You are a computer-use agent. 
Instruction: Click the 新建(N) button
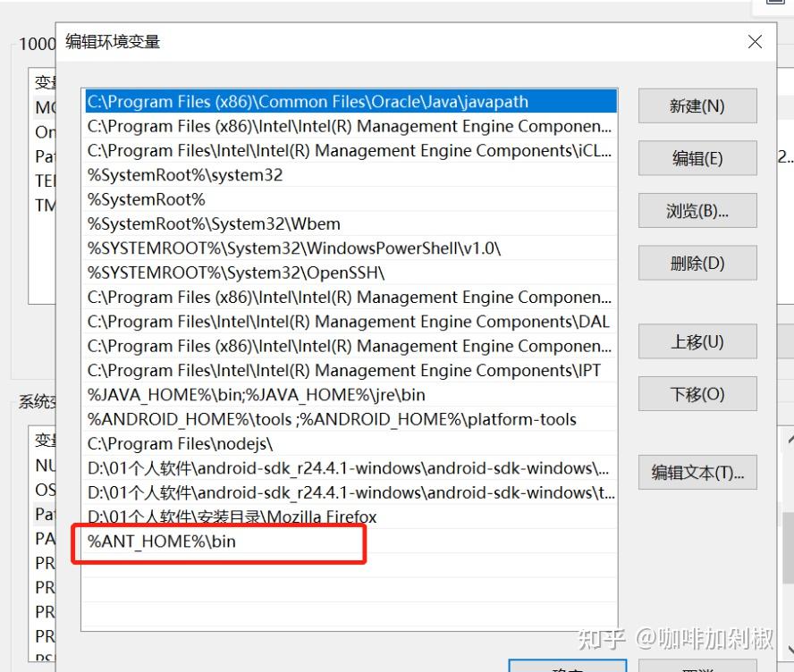click(x=697, y=105)
